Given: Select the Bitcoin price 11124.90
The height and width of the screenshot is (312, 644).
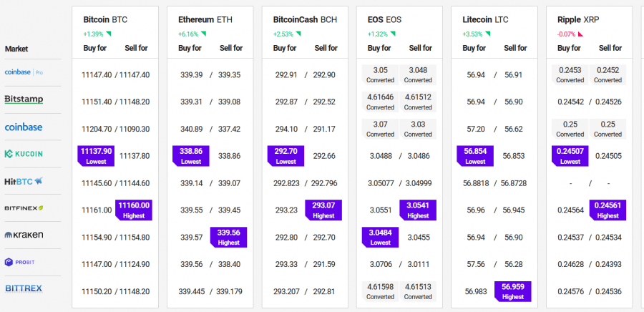Looking at the screenshot, I should point(135,264).
